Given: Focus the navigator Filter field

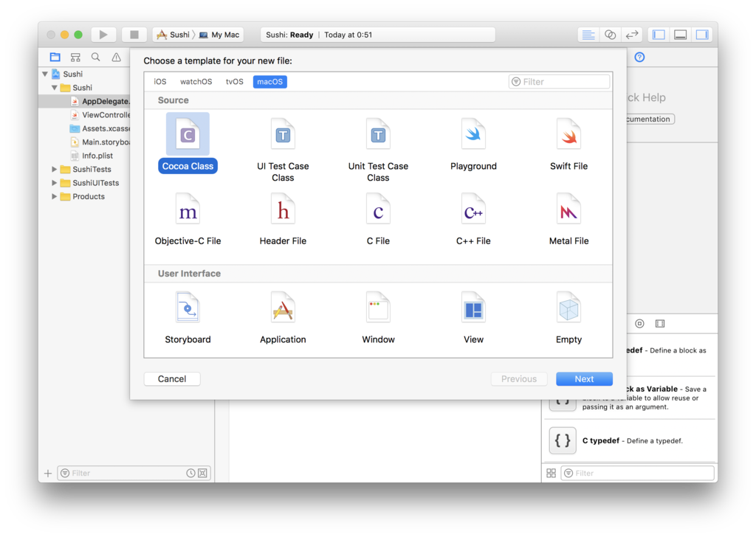Looking at the screenshot, I should pyautogui.click(x=134, y=473).
